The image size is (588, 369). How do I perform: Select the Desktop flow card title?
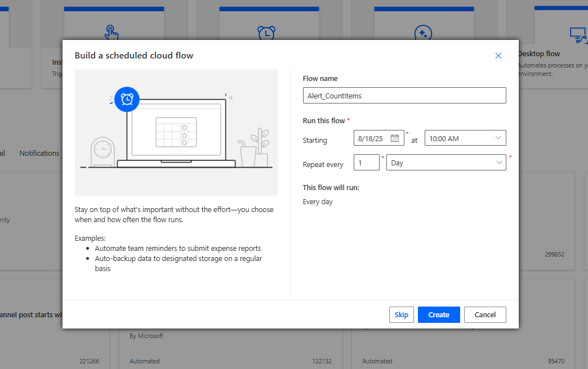pyautogui.click(x=539, y=54)
